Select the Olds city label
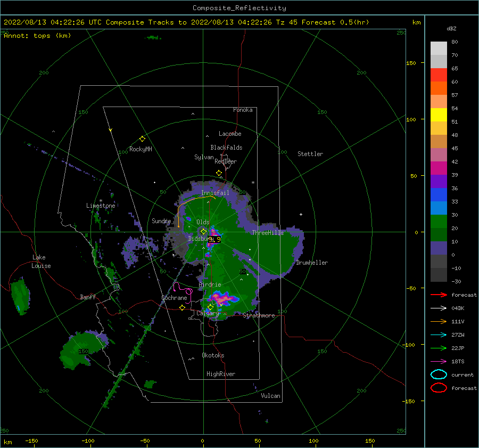The width and height of the screenshot is (479, 448). coord(203,222)
